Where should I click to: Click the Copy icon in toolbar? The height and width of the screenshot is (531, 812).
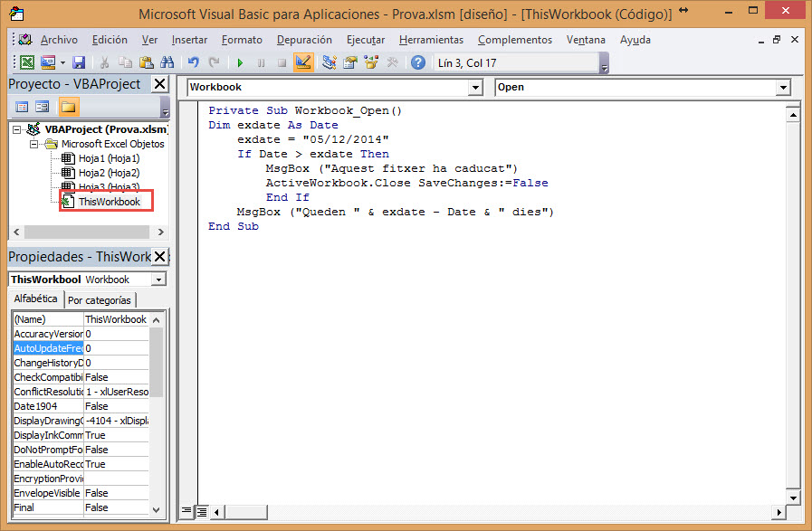point(125,62)
